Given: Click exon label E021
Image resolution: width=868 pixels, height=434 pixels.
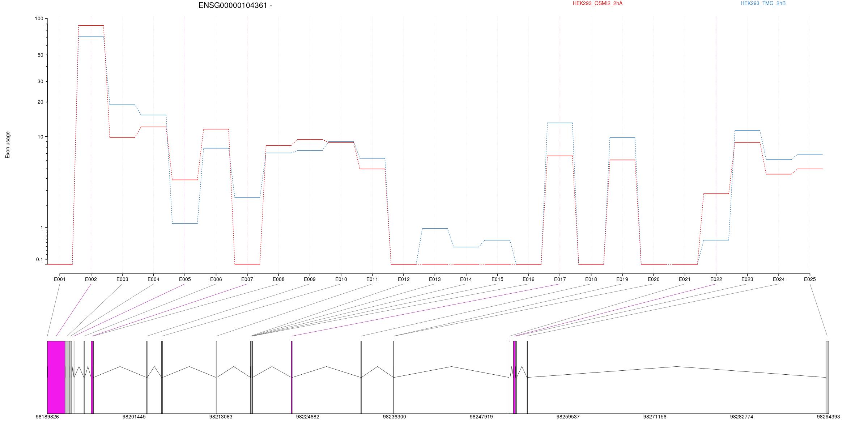Looking at the screenshot, I should click(685, 279).
